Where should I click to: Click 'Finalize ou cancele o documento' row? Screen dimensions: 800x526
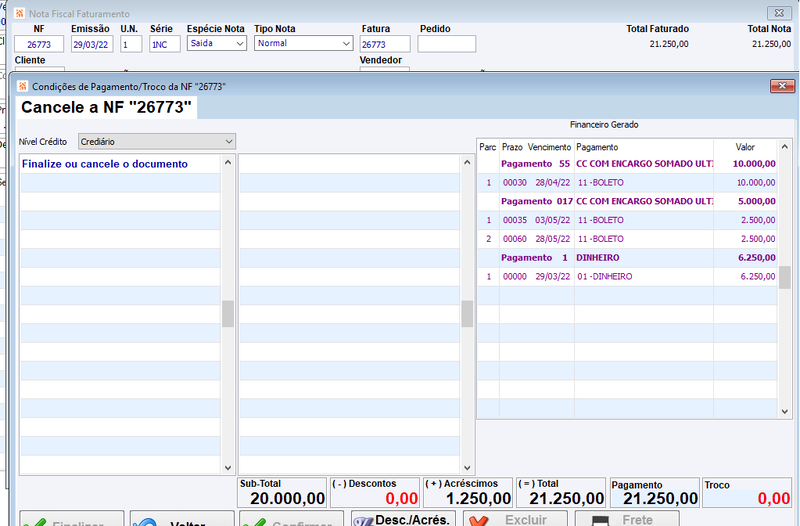click(120, 164)
